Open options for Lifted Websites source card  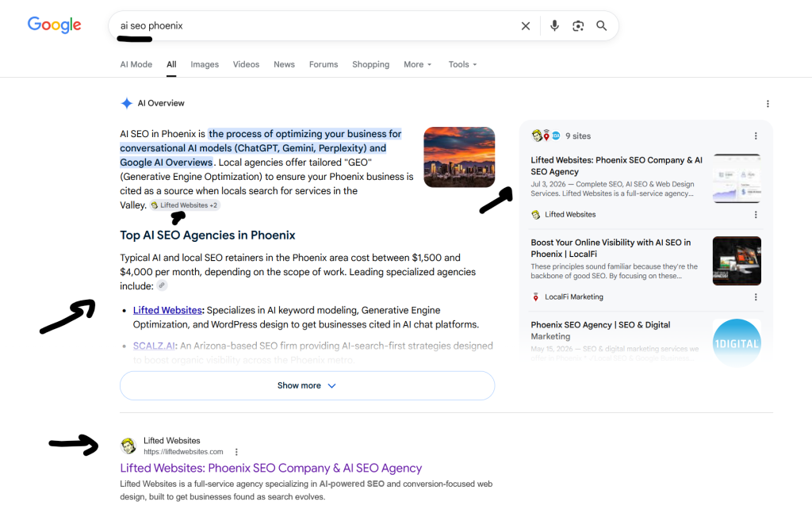tap(756, 214)
